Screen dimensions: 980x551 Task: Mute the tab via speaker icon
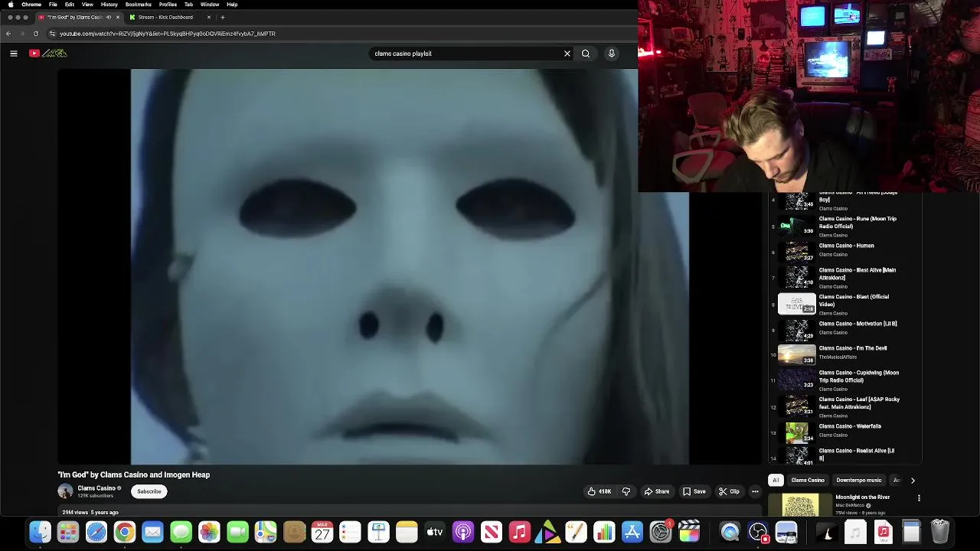coord(109,17)
